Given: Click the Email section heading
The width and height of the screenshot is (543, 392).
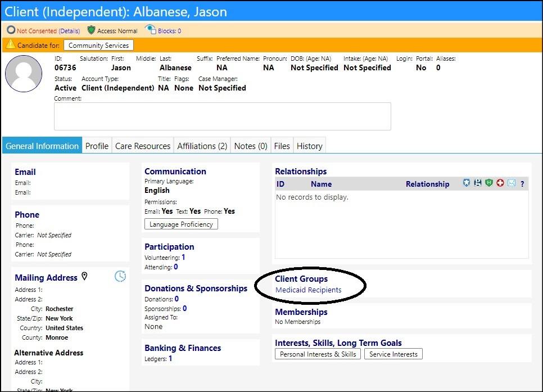Looking at the screenshot, I should point(25,172).
